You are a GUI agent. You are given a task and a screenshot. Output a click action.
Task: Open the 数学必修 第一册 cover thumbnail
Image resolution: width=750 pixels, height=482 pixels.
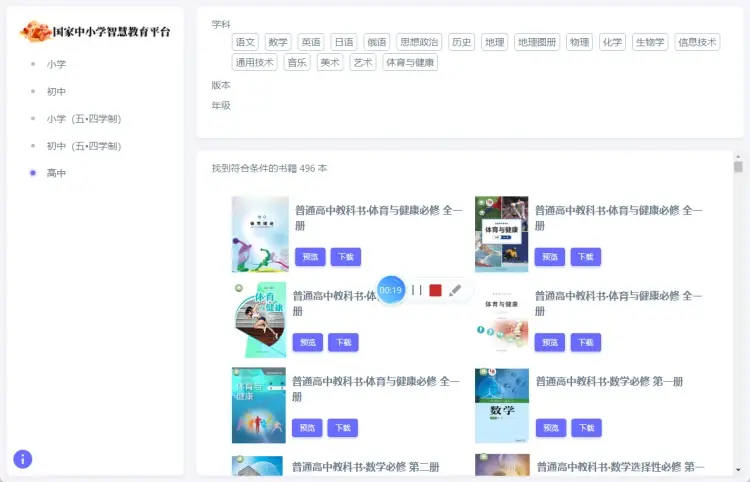(x=502, y=405)
